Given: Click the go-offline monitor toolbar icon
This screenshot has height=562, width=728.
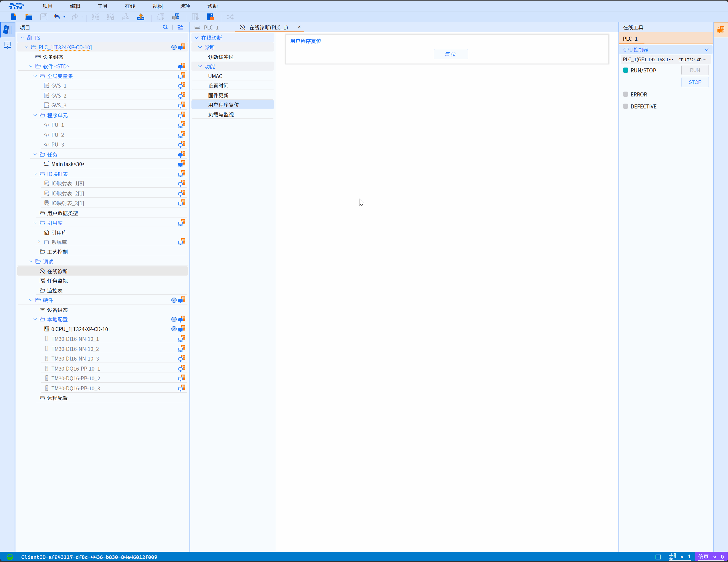Looking at the screenshot, I should coord(176,17).
